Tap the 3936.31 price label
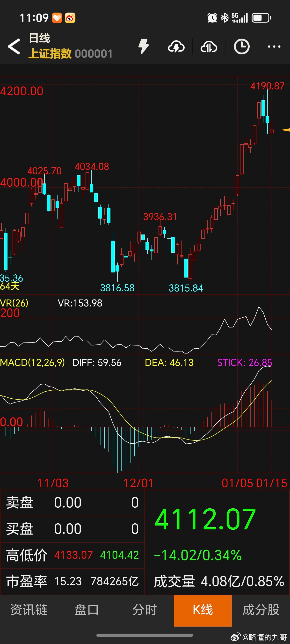The width and height of the screenshot is (290, 644). pyautogui.click(x=160, y=217)
